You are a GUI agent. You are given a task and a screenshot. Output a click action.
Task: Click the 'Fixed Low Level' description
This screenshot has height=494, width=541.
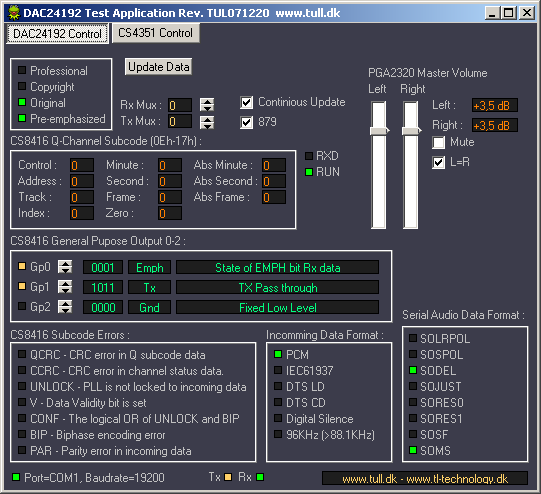coord(278,308)
